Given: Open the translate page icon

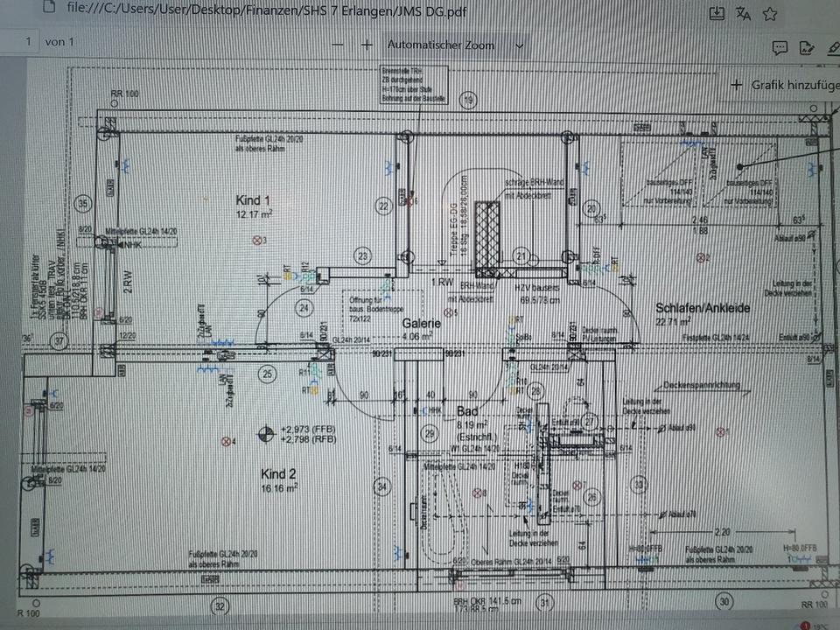Looking at the screenshot, I should pos(744,13).
